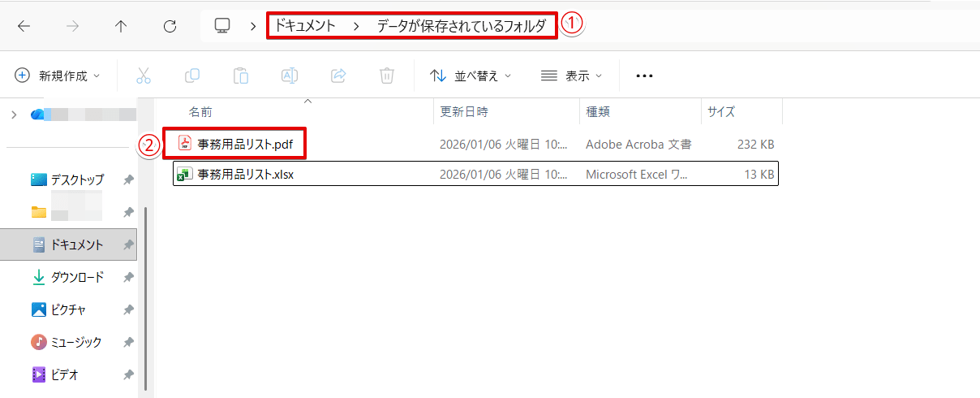
Task: Sort by the サイズ column header
Action: tap(721, 112)
